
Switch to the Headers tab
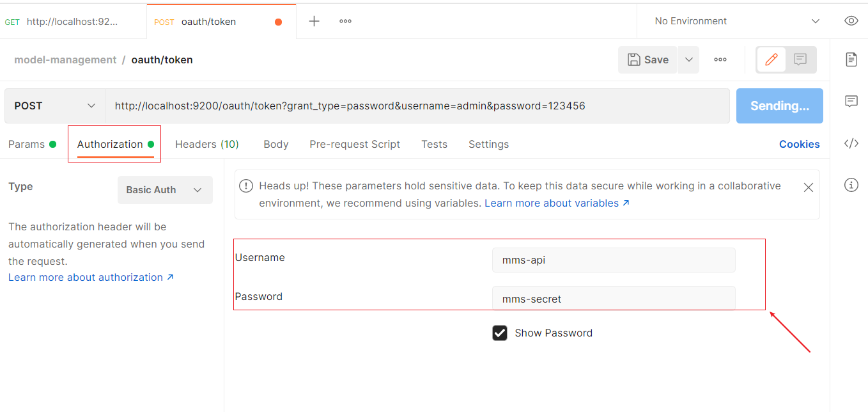point(206,144)
